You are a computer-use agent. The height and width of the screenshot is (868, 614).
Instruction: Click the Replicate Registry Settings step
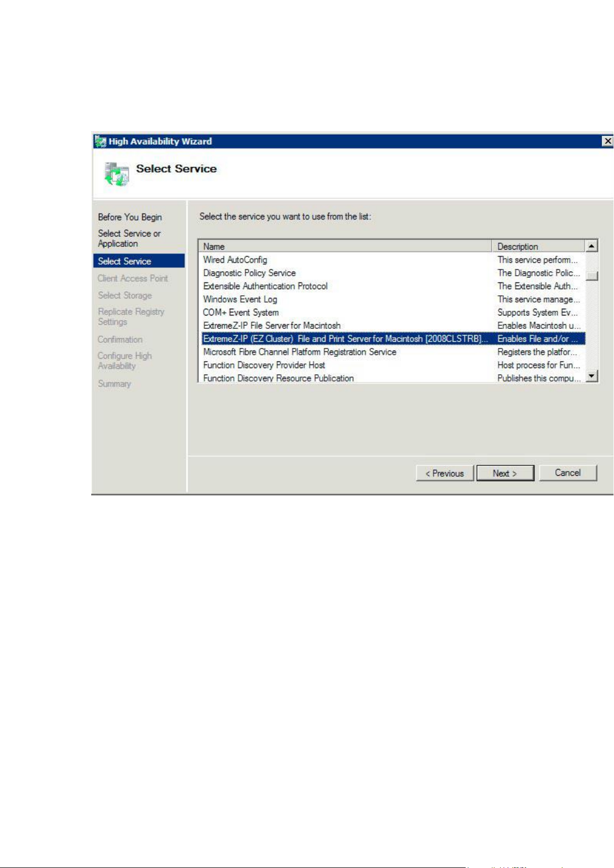[131, 316]
